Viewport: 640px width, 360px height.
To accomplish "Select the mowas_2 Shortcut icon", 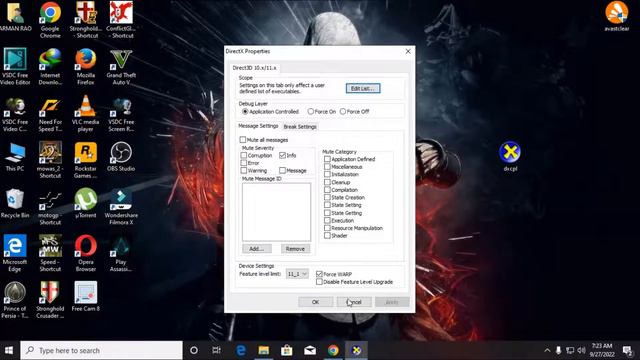I will point(50,160).
